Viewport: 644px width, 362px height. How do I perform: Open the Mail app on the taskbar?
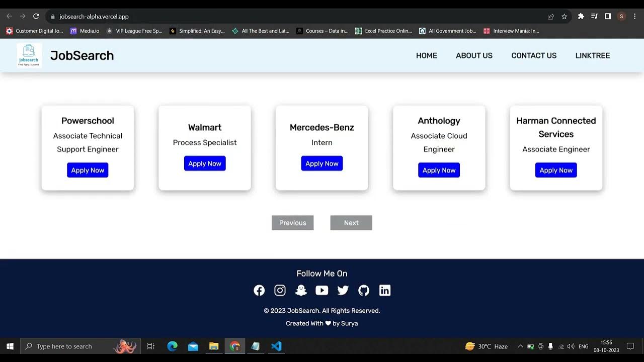tap(193, 346)
